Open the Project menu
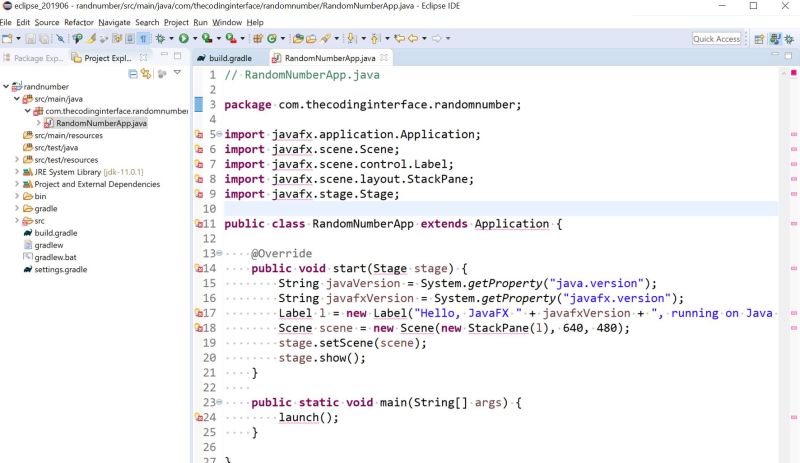800x463 pixels. coord(176,22)
